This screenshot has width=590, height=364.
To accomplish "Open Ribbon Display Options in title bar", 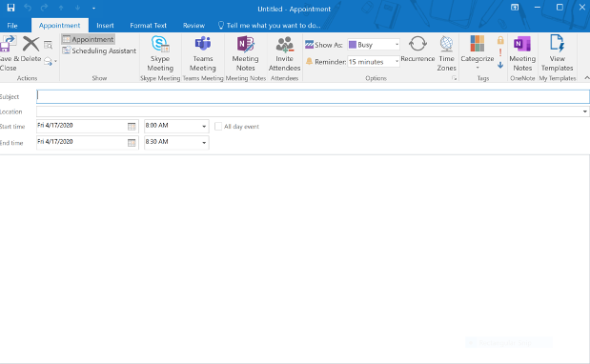I will point(515,7).
